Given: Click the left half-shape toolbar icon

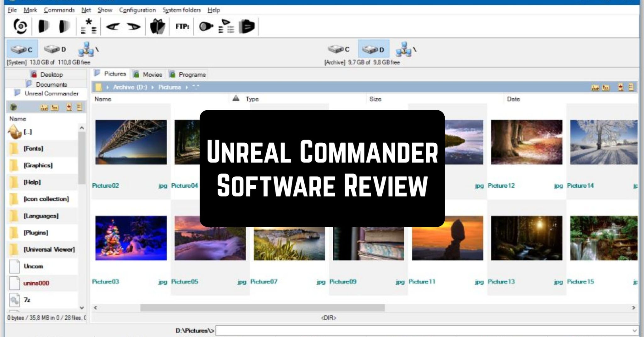Looking at the screenshot, I should coord(44,26).
